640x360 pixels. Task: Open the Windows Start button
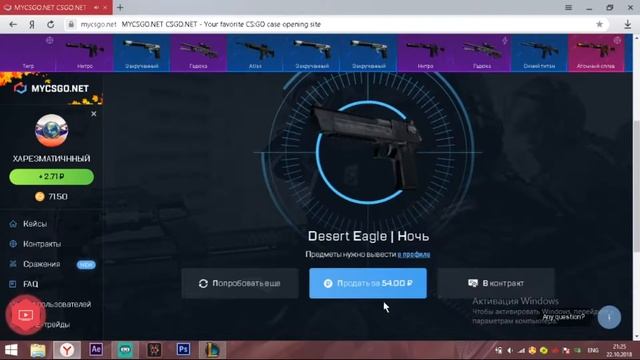pyautogui.click(x=11, y=350)
